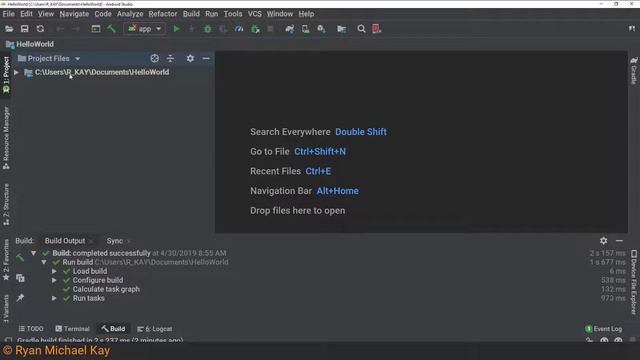The height and width of the screenshot is (360, 640).
Task: Toggle the TODO tool window button
Action: point(31,329)
